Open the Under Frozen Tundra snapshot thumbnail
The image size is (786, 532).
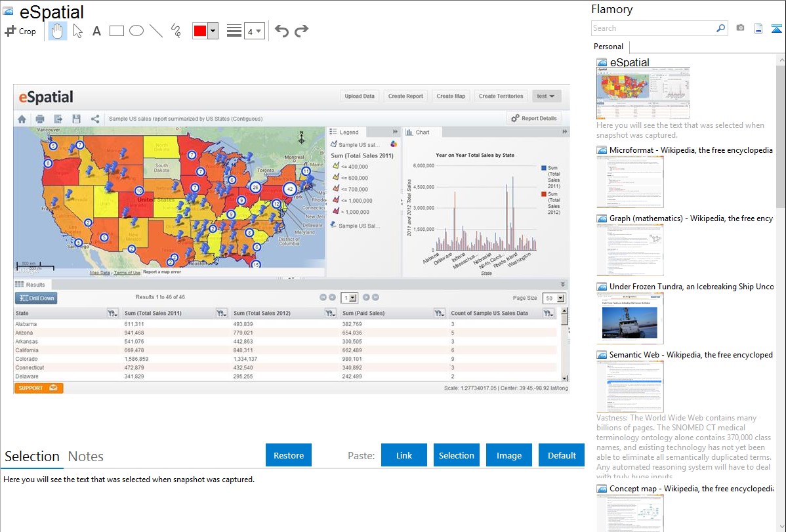click(x=630, y=318)
